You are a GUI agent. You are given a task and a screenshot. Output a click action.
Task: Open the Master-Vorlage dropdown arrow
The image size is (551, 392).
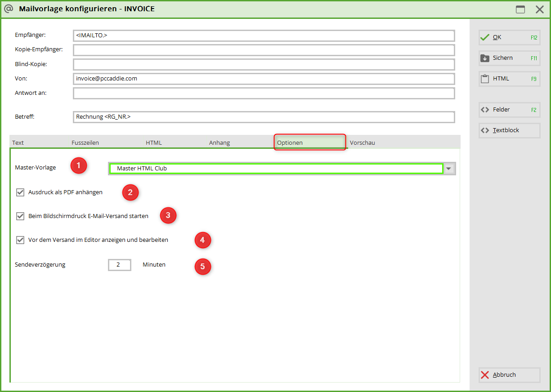(449, 169)
